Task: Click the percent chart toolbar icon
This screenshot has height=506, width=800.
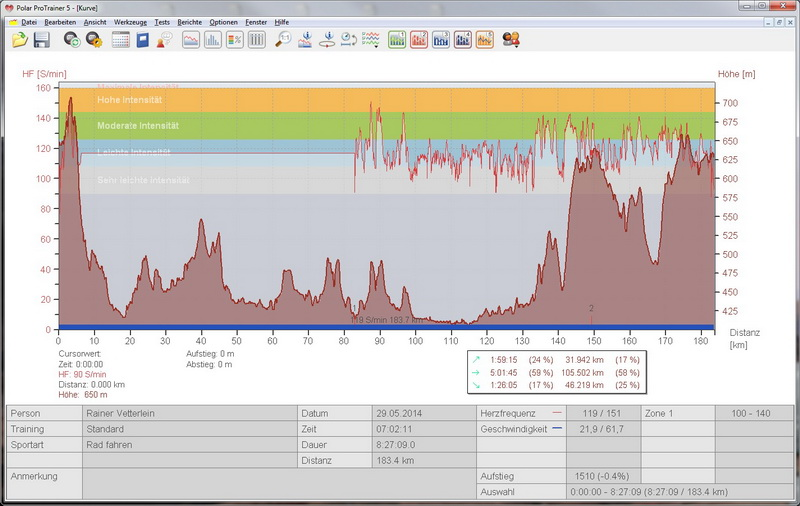Action: pos(235,40)
